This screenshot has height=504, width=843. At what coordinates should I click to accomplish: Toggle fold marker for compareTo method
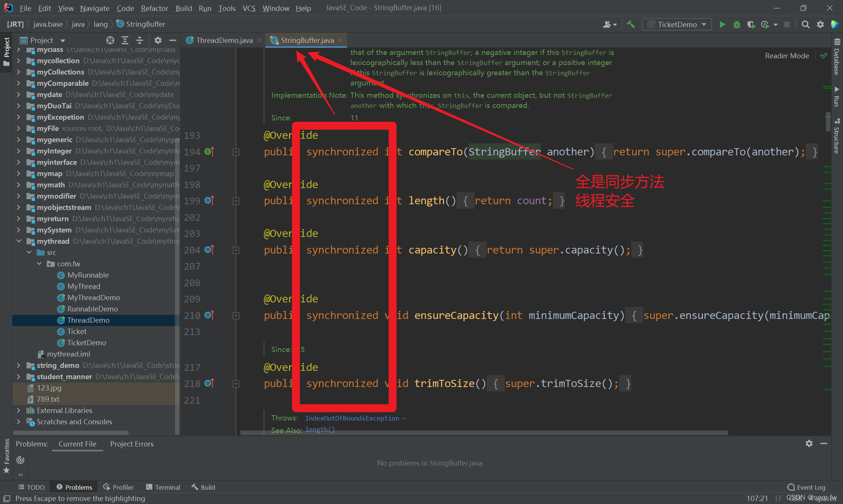236,152
